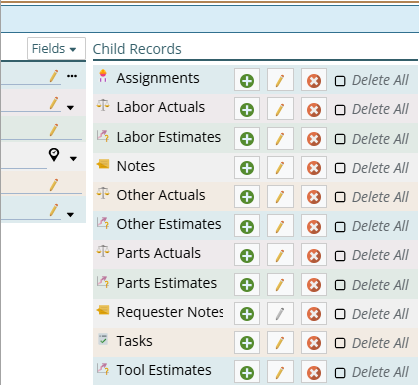Add a new Other Actuals record

tap(247, 197)
